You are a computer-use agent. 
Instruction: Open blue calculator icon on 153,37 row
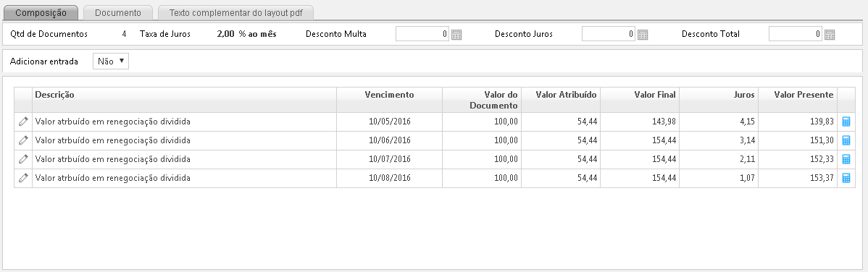click(846, 178)
